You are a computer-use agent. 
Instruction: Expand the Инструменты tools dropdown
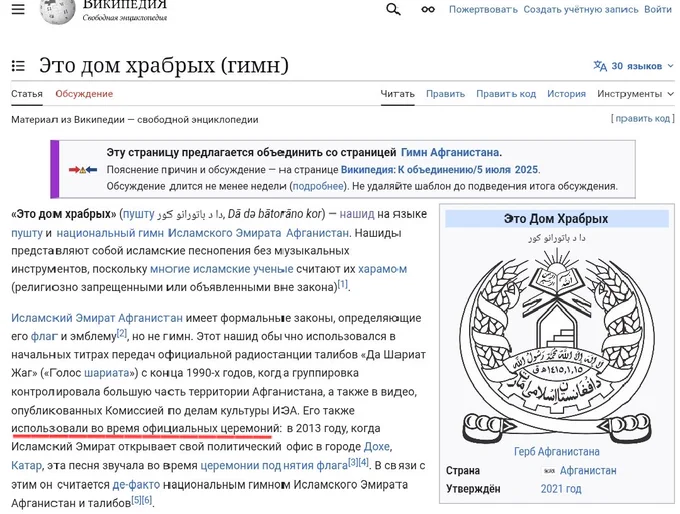[x=635, y=94]
